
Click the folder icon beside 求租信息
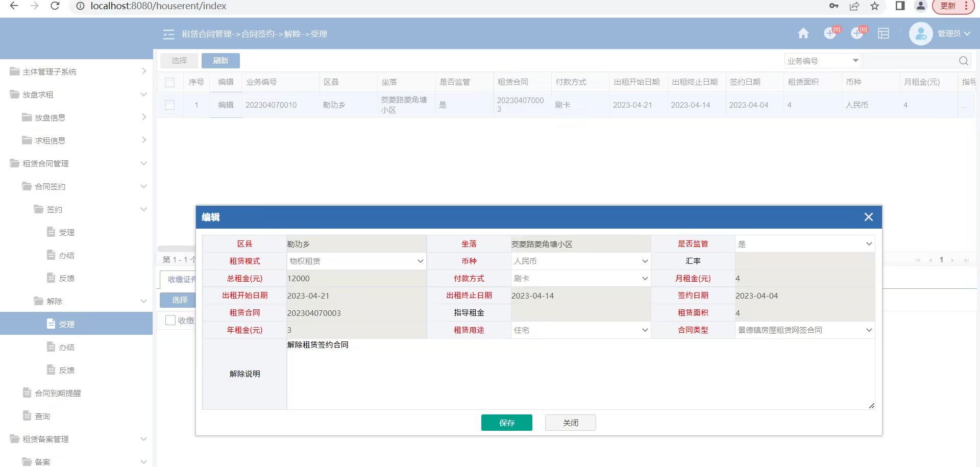coord(27,140)
